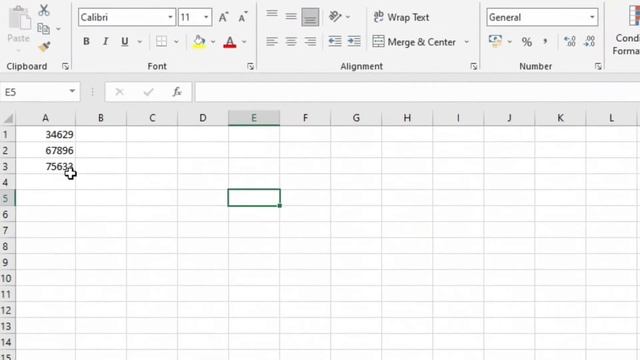The height and width of the screenshot is (360, 640).
Task: Decrease font size with the small A
Action: tap(243, 17)
